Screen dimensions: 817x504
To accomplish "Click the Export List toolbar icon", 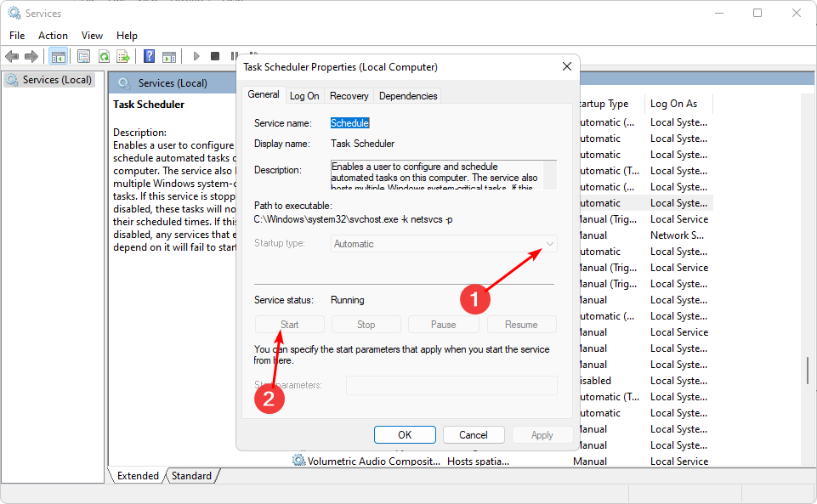I will click(123, 56).
